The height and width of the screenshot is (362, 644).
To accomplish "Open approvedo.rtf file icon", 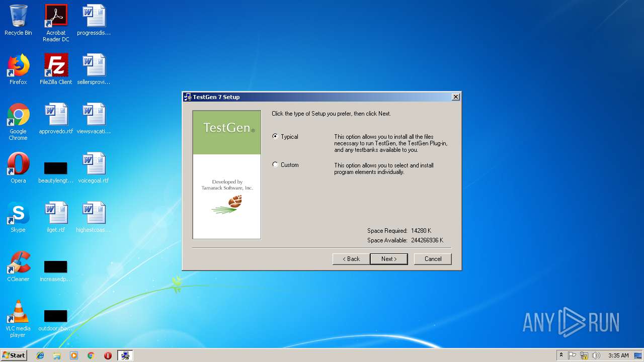I will [x=56, y=119].
